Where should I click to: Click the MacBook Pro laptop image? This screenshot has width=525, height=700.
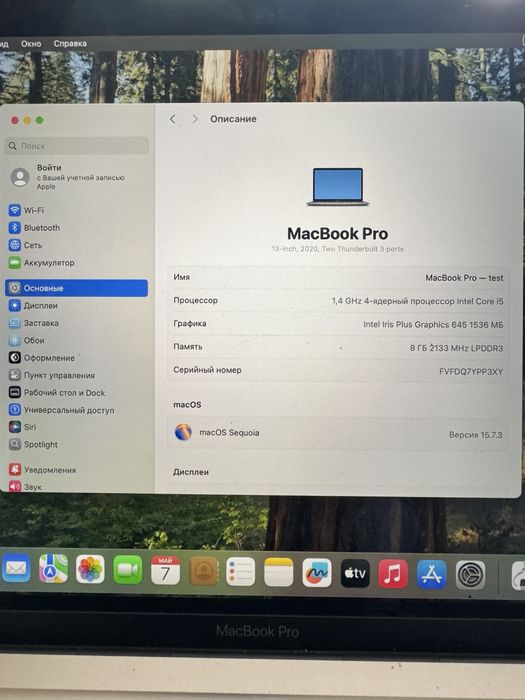pyautogui.click(x=338, y=187)
